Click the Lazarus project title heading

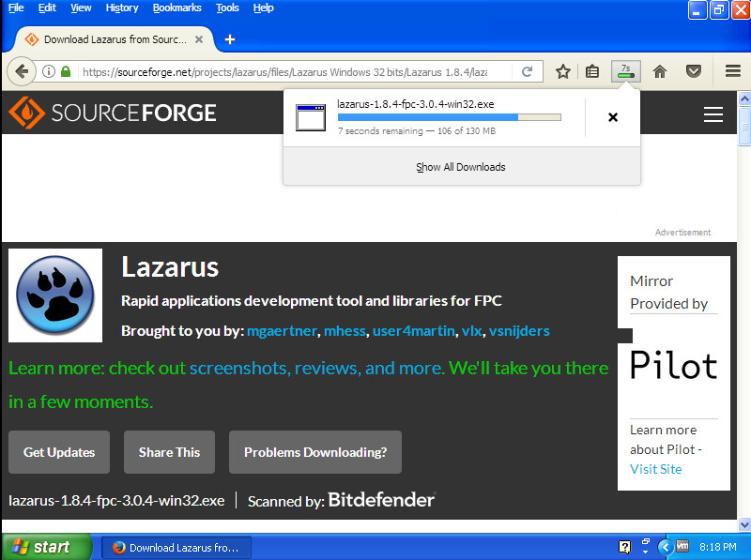(x=170, y=267)
